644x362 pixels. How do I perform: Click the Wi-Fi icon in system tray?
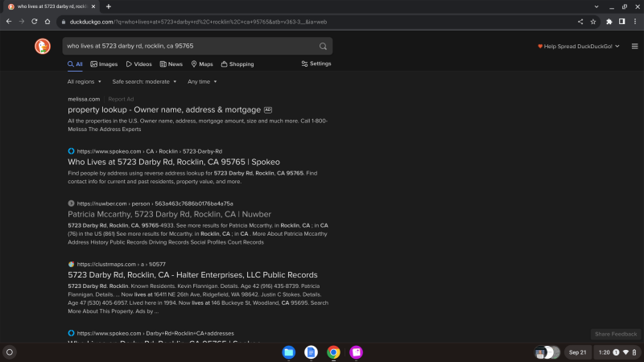[x=625, y=352]
